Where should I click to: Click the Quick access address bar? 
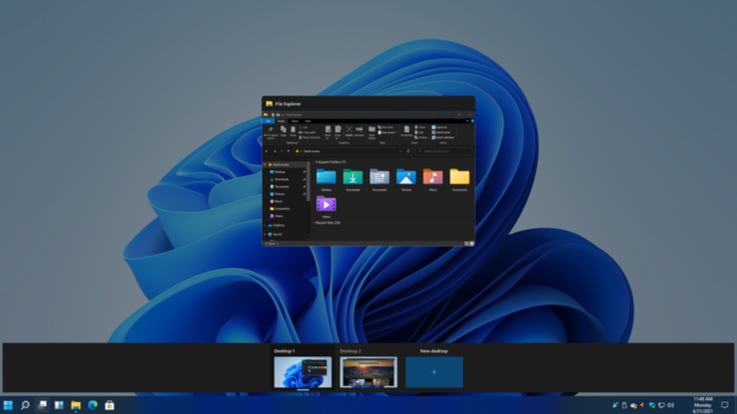tap(348, 151)
